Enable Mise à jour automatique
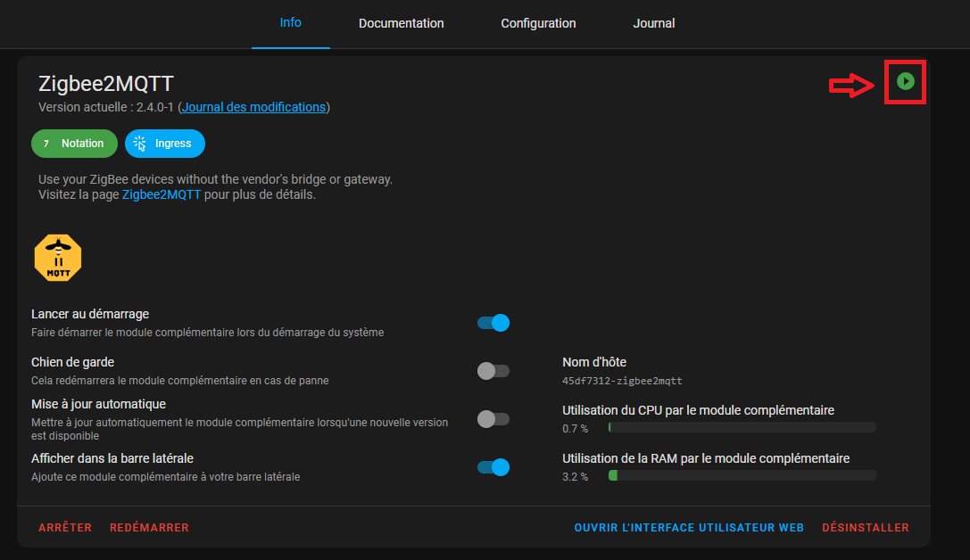The width and height of the screenshot is (970, 560). (x=493, y=418)
